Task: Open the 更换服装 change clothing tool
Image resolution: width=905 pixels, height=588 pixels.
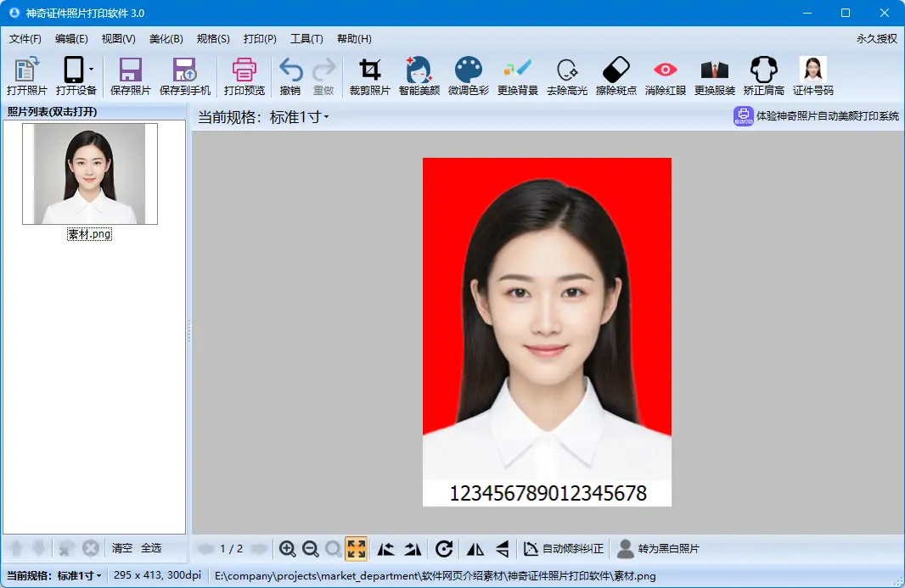Action: point(714,76)
